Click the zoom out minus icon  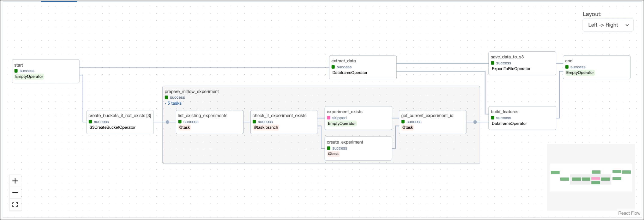pyautogui.click(x=15, y=192)
